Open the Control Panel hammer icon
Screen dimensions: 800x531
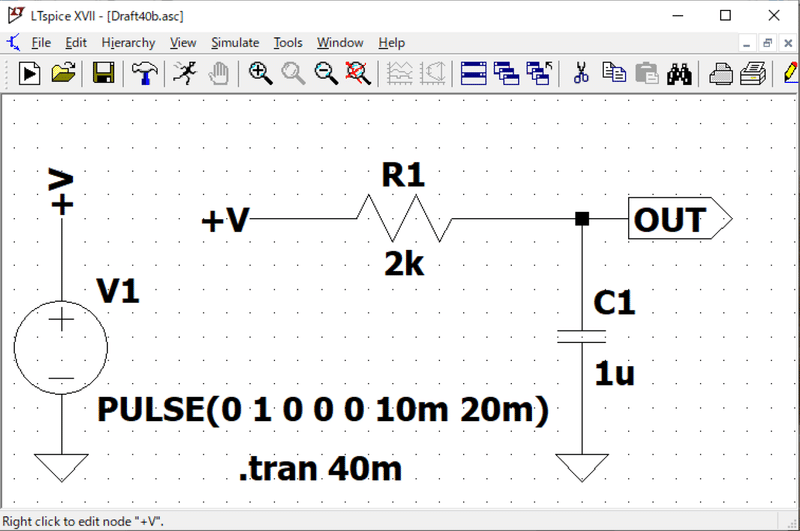[x=144, y=74]
